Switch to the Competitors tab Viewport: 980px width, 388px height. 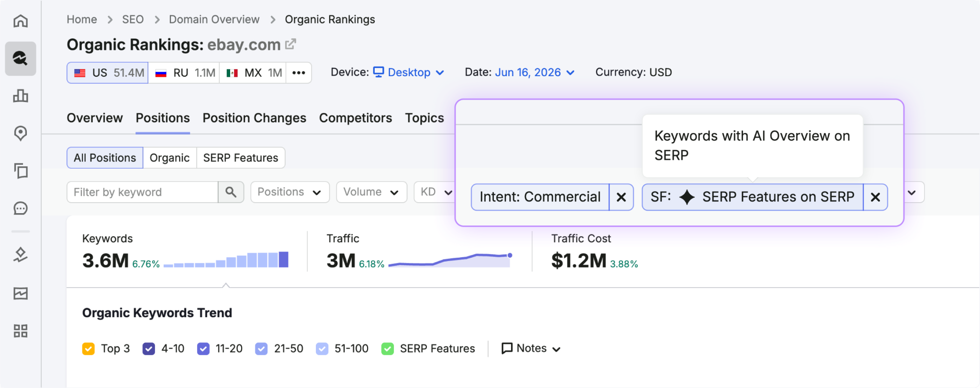tap(356, 118)
